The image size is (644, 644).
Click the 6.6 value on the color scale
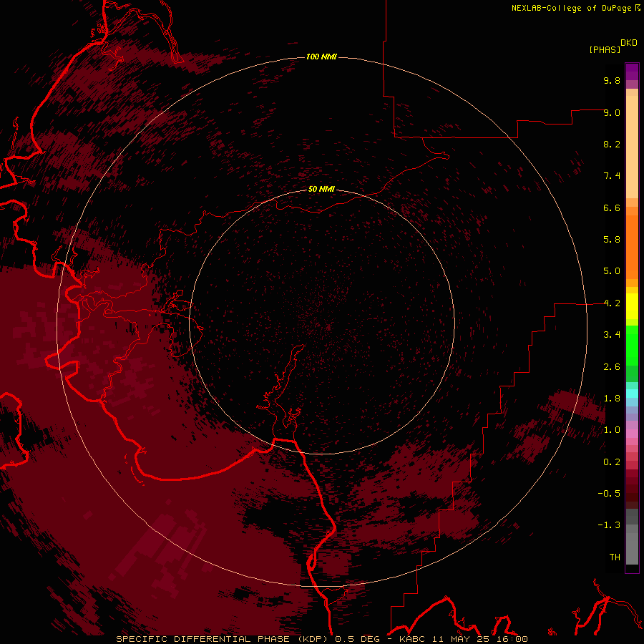(612, 208)
